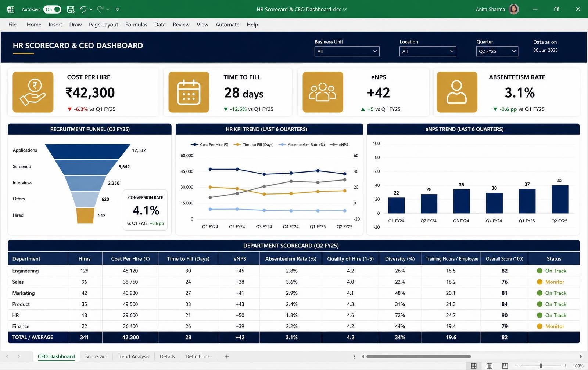Switch to the Details sheet tab
588x370 pixels.
coord(167,356)
